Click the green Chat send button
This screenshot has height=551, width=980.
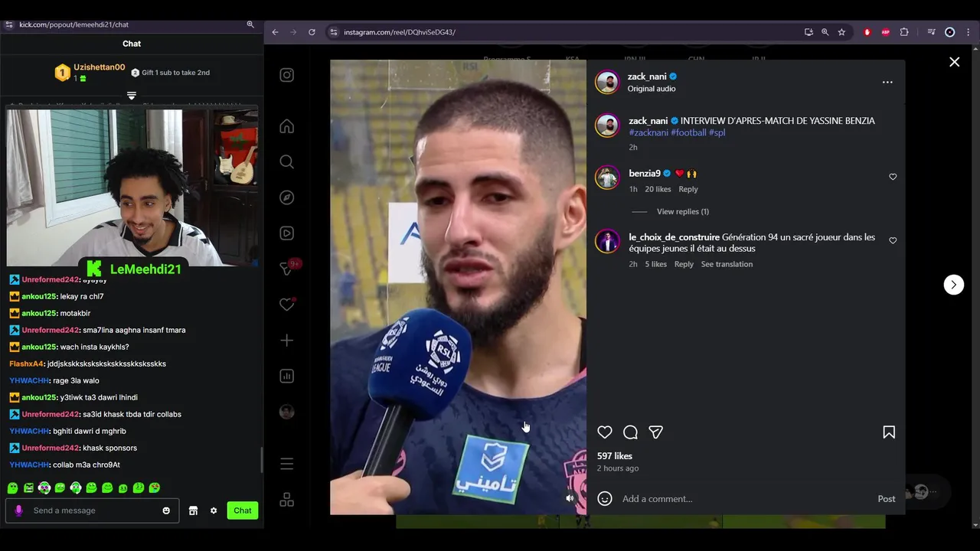point(243,510)
